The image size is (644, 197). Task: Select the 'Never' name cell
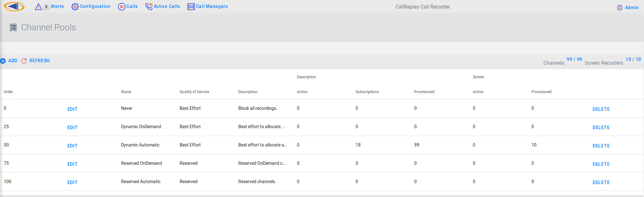(x=127, y=108)
